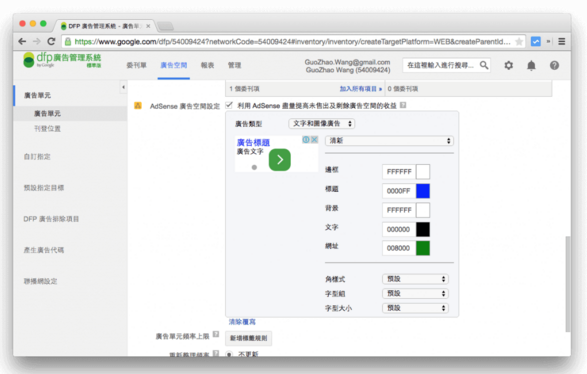Click 廣告標題 link in ad preview

(253, 142)
